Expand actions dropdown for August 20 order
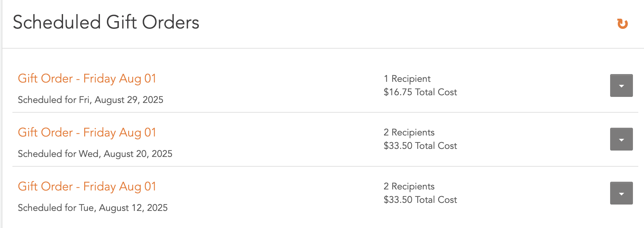 621,139
